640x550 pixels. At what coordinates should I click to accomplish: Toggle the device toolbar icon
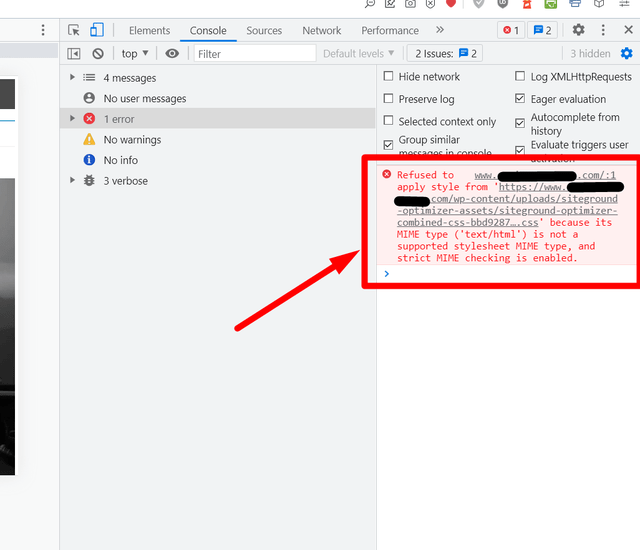(97, 30)
